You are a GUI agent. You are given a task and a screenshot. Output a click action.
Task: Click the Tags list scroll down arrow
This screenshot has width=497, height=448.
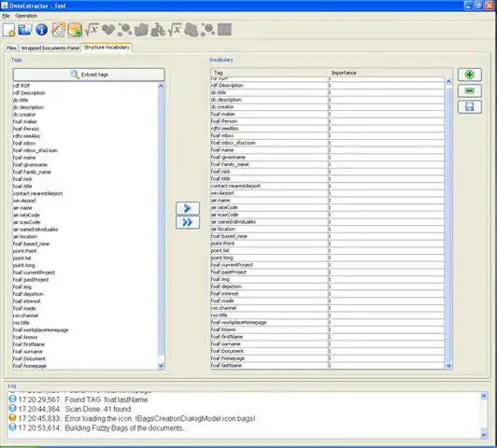coord(161,366)
